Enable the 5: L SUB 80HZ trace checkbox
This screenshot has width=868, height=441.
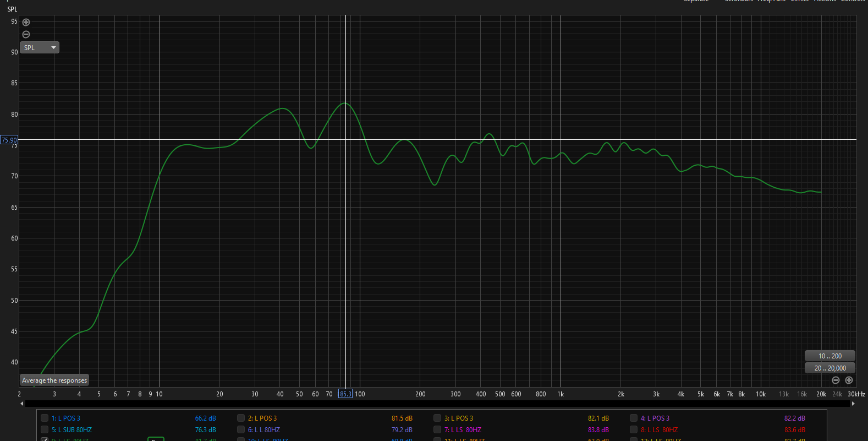coord(45,429)
